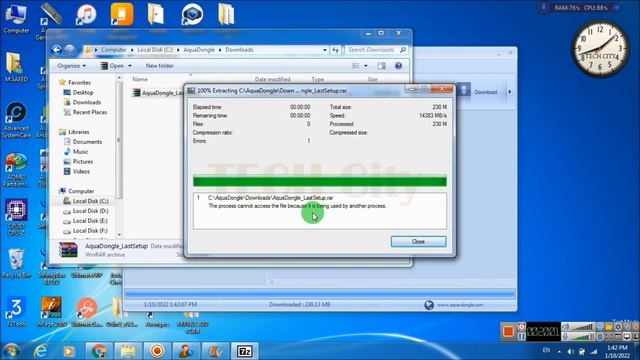This screenshot has width=640, height=360.
Task: Open Pictures library
Action: coord(82,162)
